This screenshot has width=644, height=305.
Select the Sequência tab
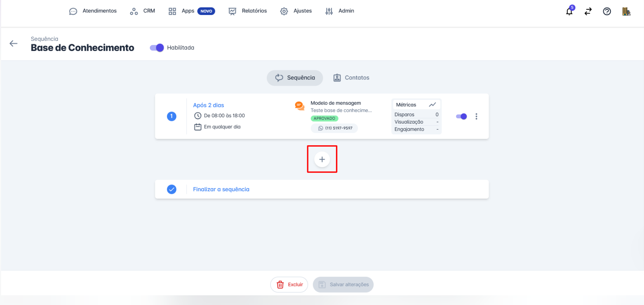(x=295, y=78)
